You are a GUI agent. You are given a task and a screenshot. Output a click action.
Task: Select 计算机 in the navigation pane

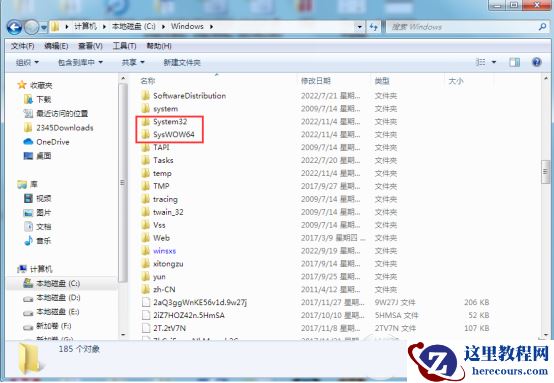35,269
